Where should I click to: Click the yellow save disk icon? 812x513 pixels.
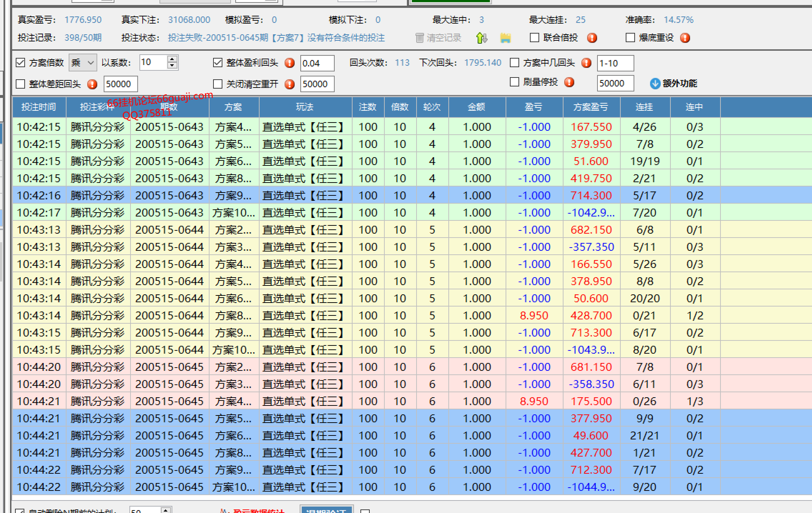505,38
